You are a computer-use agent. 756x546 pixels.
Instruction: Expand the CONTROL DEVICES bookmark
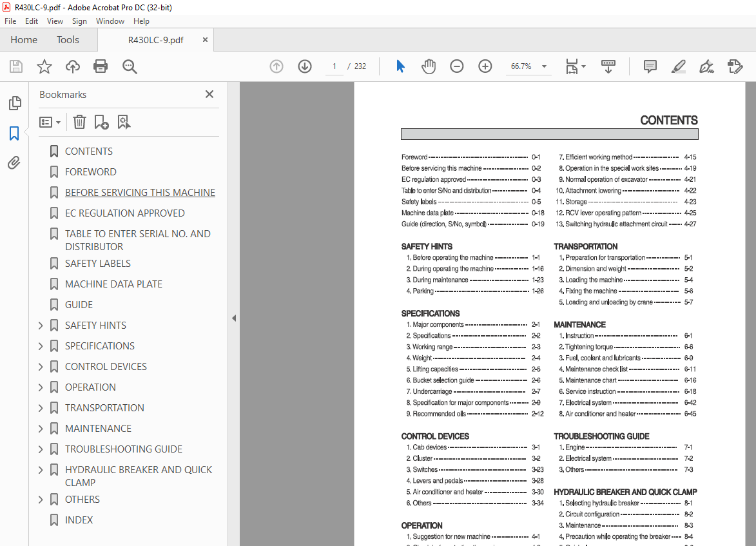tap(41, 367)
